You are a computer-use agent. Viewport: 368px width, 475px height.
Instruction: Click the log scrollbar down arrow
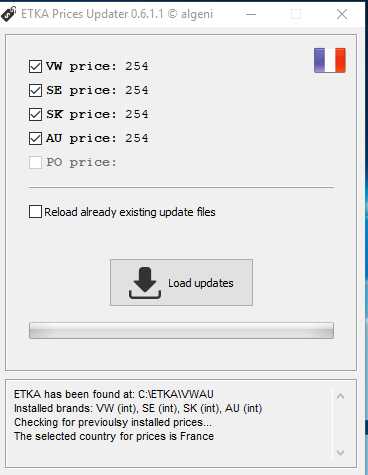[x=340, y=453]
